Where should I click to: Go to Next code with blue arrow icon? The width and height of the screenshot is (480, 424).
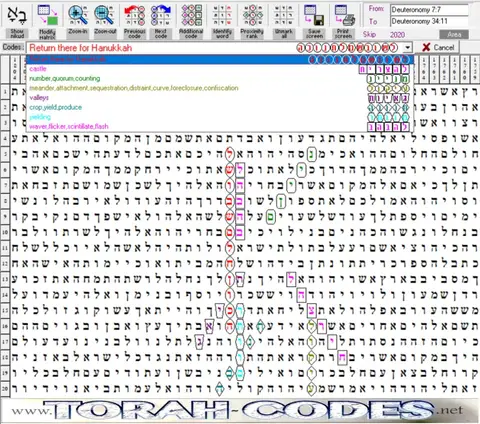pos(161,15)
